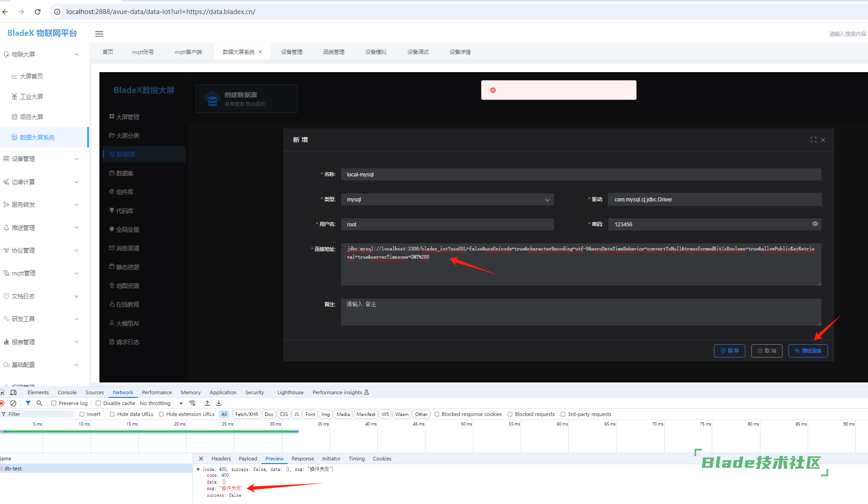Click 取消 button
The image size is (868, 504).
tap(767, 351)
